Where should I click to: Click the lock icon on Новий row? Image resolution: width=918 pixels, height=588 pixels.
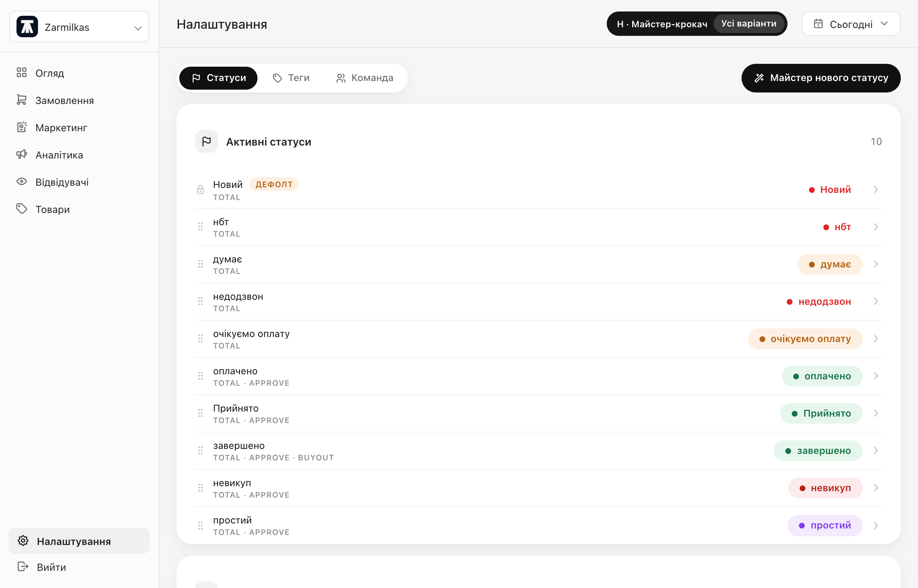click(x=200, y=189)
